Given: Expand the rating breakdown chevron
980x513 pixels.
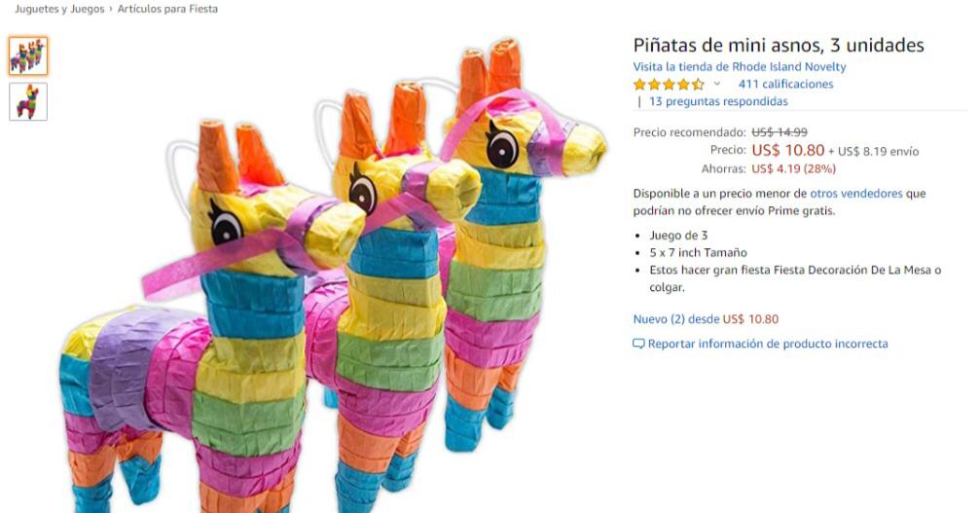Looking at the screenshot, I should click(717, 84).
